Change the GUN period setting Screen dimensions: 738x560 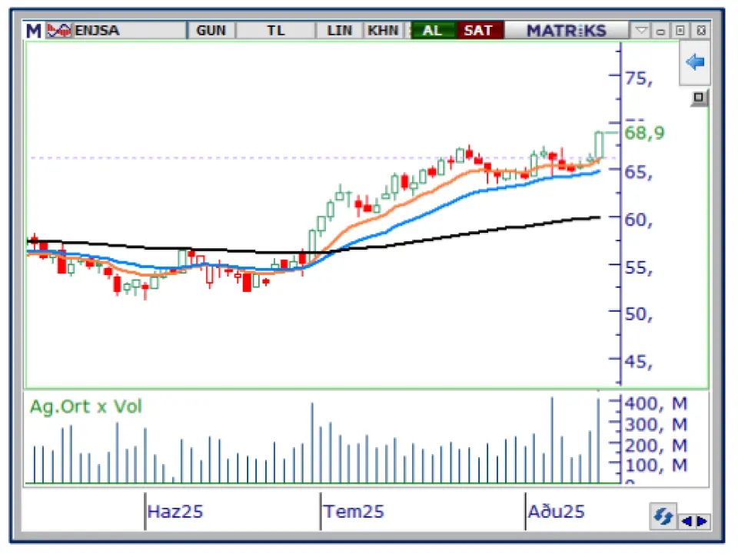pyautogui.click(x=211, y=31)
